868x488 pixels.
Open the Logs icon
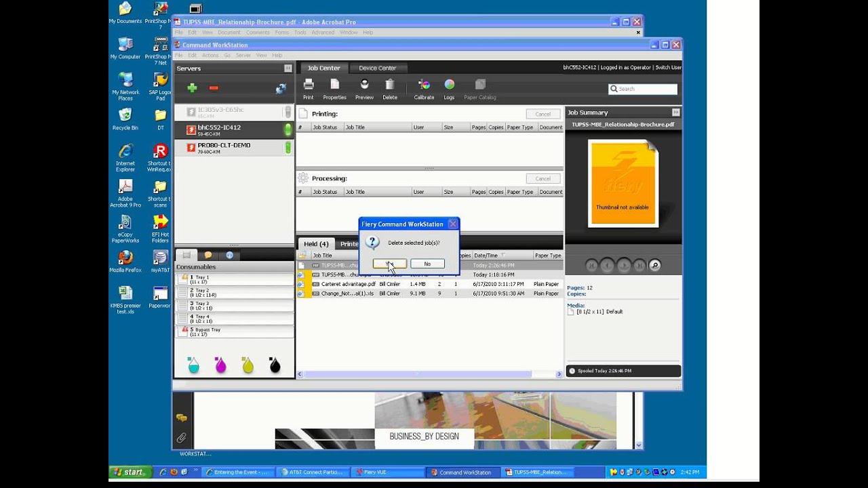click(449, 89)
